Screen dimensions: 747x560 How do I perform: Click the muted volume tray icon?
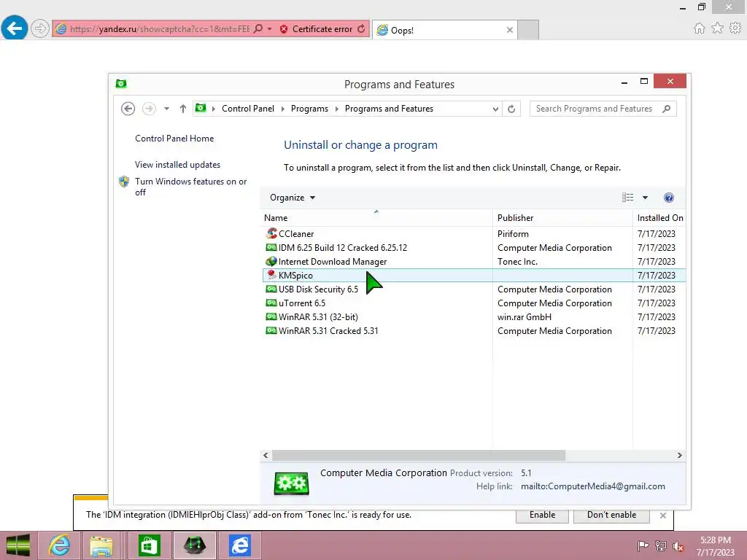pyautogui.click(x=678, y=545)
